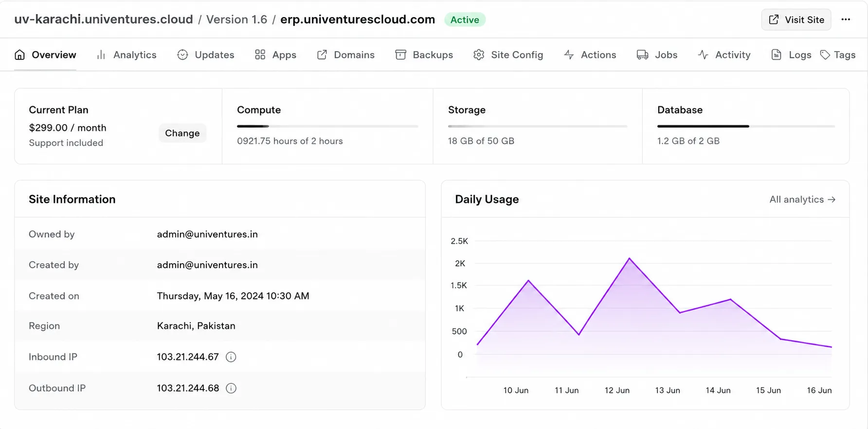Click the outbound IP address 103.21.244.68

[x=188, y=388]
